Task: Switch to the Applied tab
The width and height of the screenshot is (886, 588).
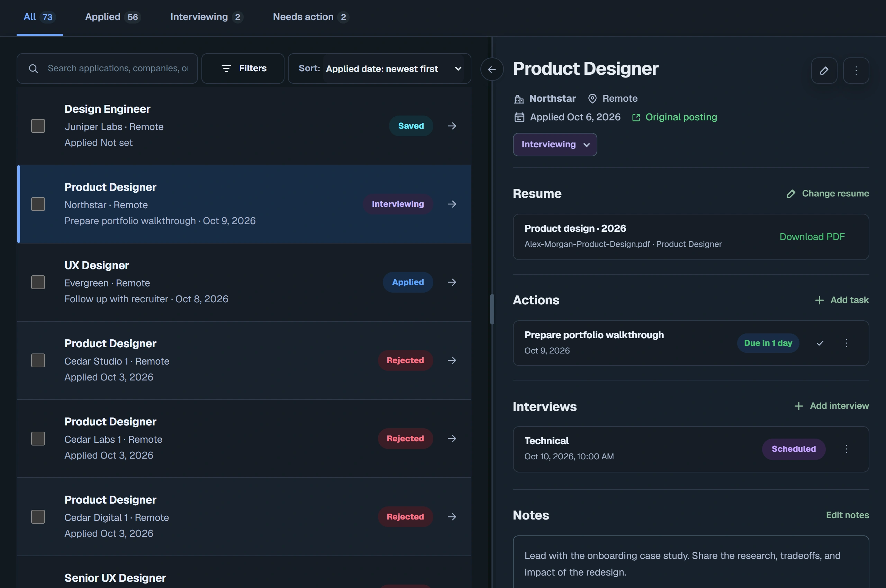Action: [x=112, y=17]
